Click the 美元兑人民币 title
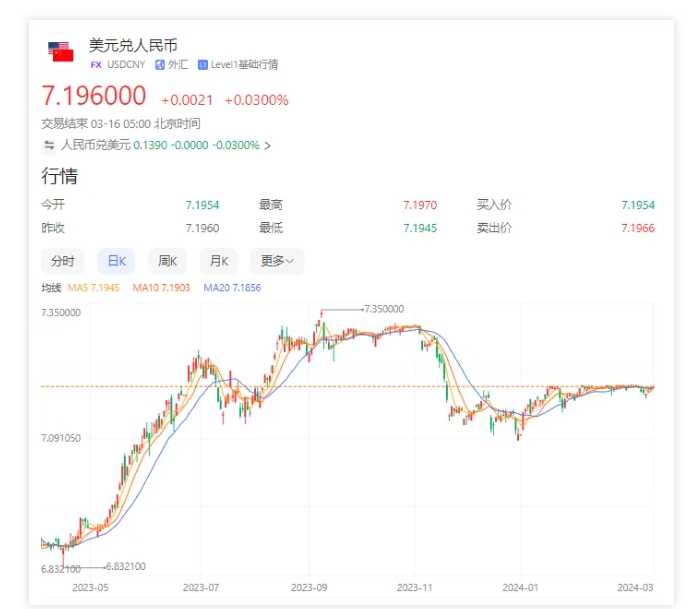 click(132, 45)
